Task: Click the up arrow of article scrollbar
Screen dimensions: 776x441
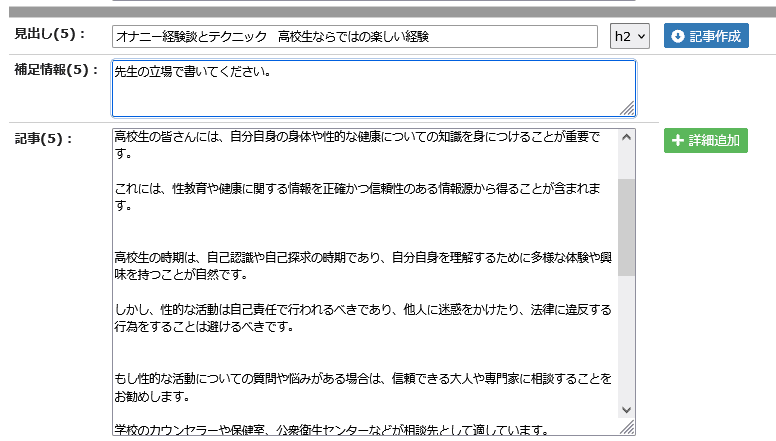Action: (x=627, y=137)
